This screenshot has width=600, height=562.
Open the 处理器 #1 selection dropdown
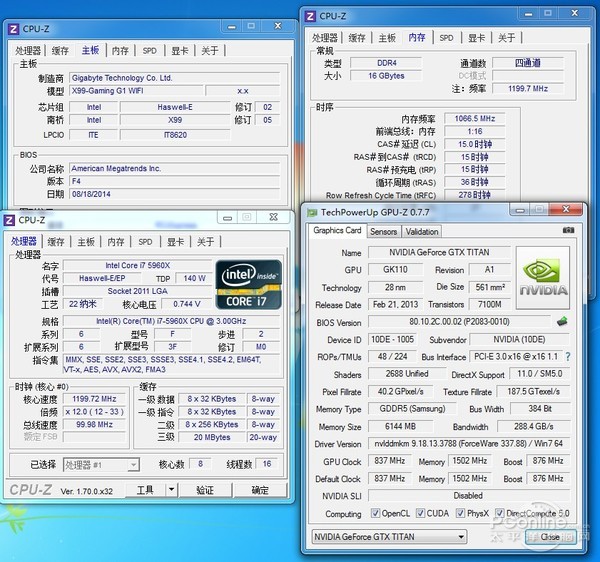pos(101,465)
